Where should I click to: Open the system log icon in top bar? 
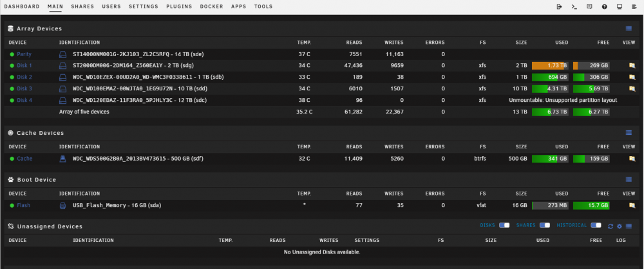(x=634, y=6)
